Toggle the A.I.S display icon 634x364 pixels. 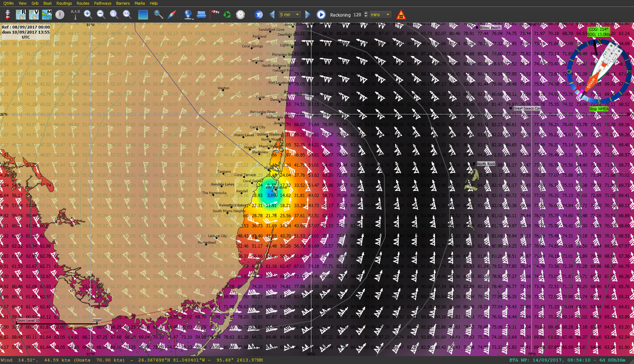tap(75, 14)
